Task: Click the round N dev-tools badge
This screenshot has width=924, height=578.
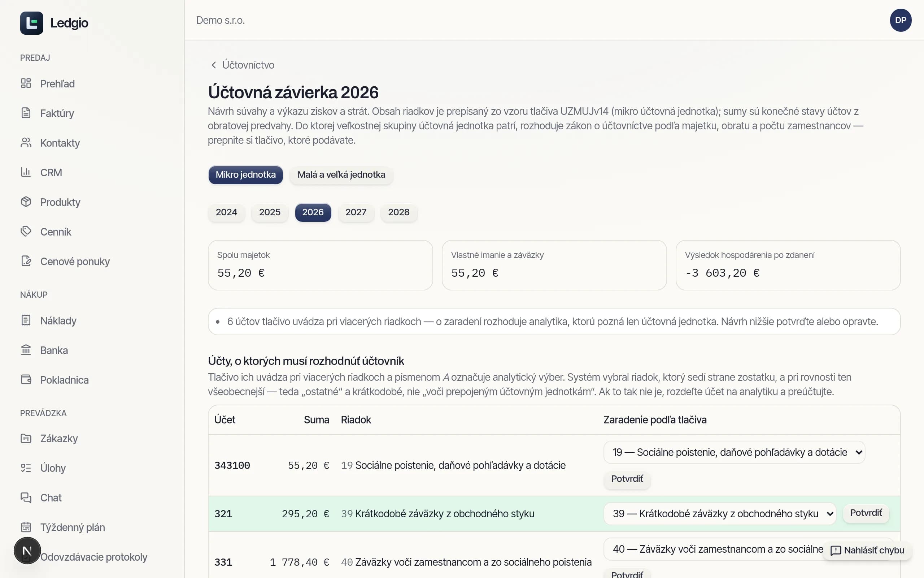Action: click(x=27, y=551)
